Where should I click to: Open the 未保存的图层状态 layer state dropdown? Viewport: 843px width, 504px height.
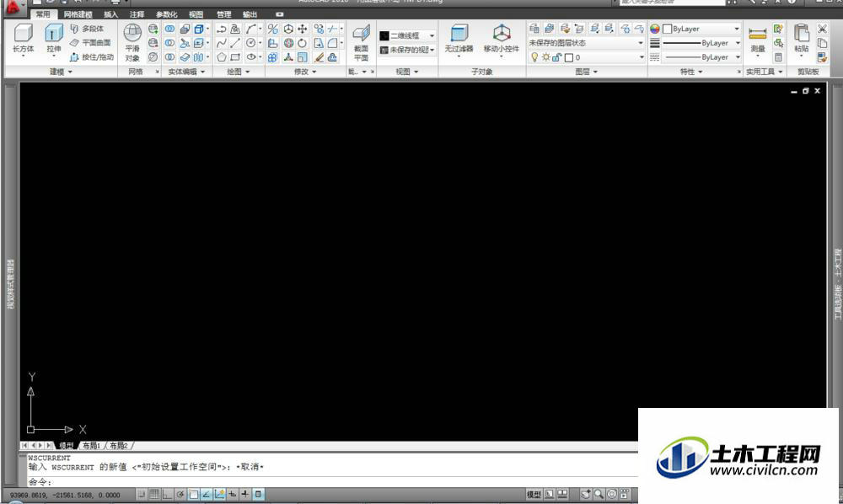pos(586,42)
